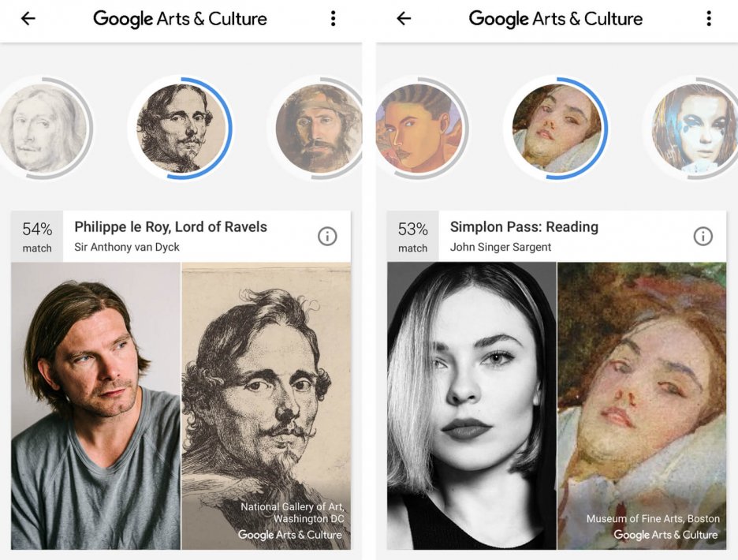Tap 'National Gallery of Art, Washington DC' caption
Image resolution: width=738 pixels, height=560 pixels.
pyautogui.click(x=293, y=513)
